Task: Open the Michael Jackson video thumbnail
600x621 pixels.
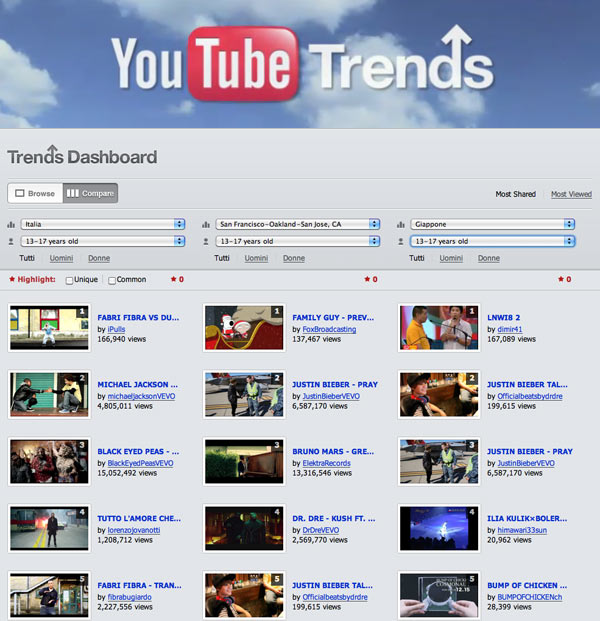Action: point(49,394)
